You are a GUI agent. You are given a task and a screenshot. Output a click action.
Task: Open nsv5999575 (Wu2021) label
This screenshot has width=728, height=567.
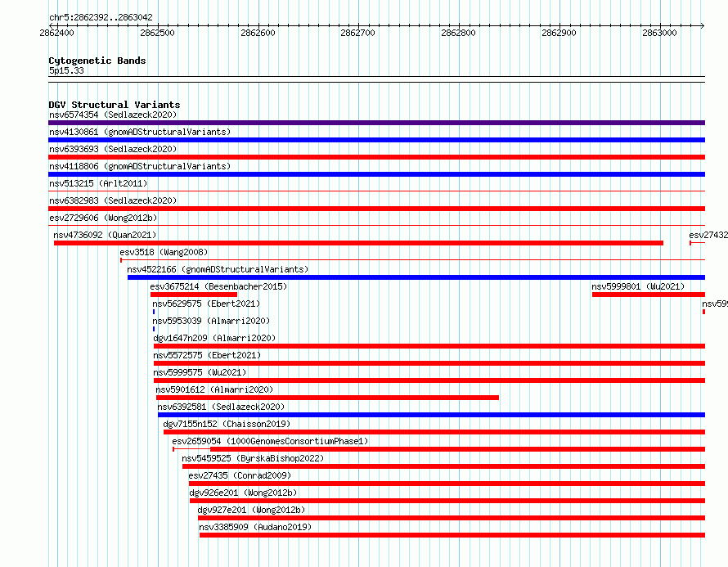tap(200, 372)
